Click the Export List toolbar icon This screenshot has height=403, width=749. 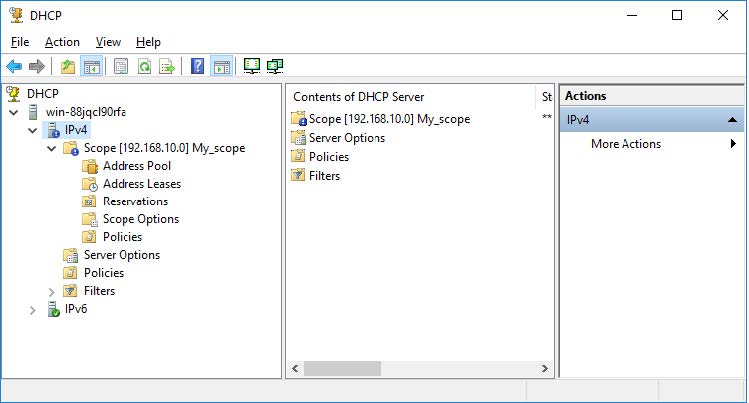[x=167, y=66]
